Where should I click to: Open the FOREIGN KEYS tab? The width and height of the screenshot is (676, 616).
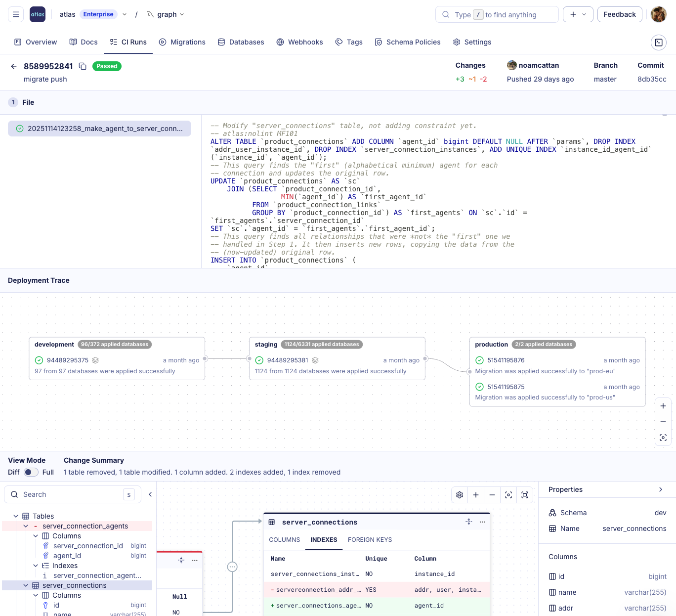[370, 540]
